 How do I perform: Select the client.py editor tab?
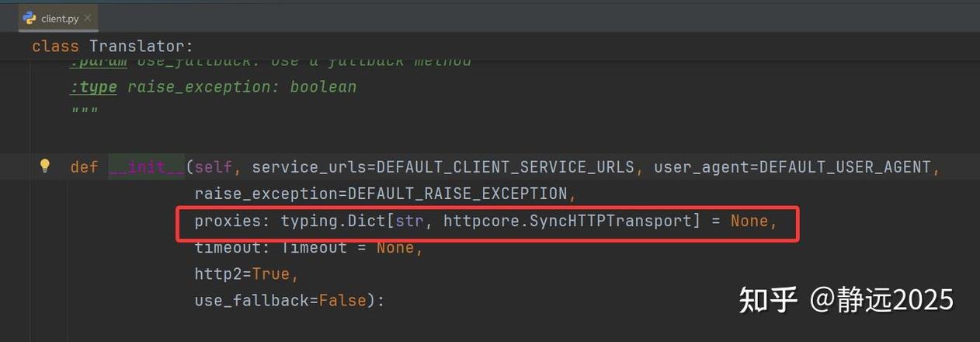click(57, 18)
